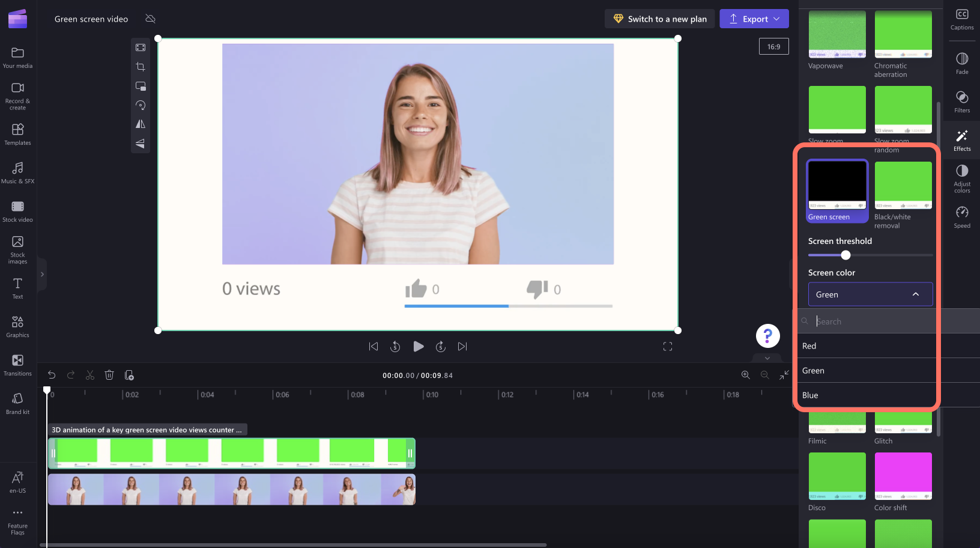Viewport: 980px width, 548px height.
Task: Open the Captions panel
Action: [x=961, y=19]
